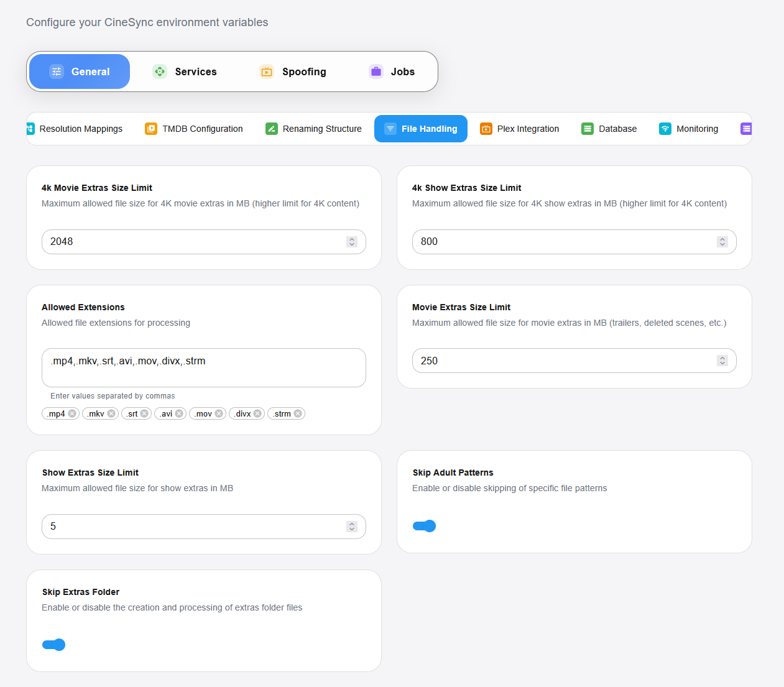
Task: Click the partially hidden purple tab icon
Action: (x=746, y=129)
